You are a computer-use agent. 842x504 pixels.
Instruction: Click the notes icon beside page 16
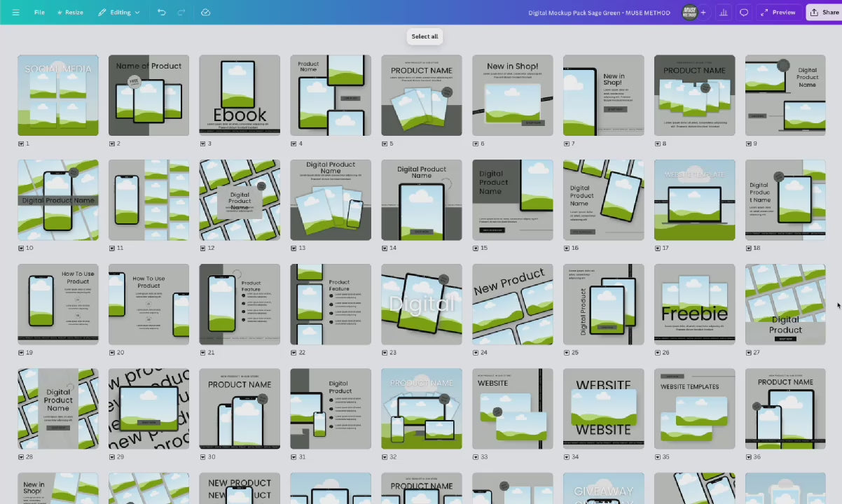(x=567, y=248)
